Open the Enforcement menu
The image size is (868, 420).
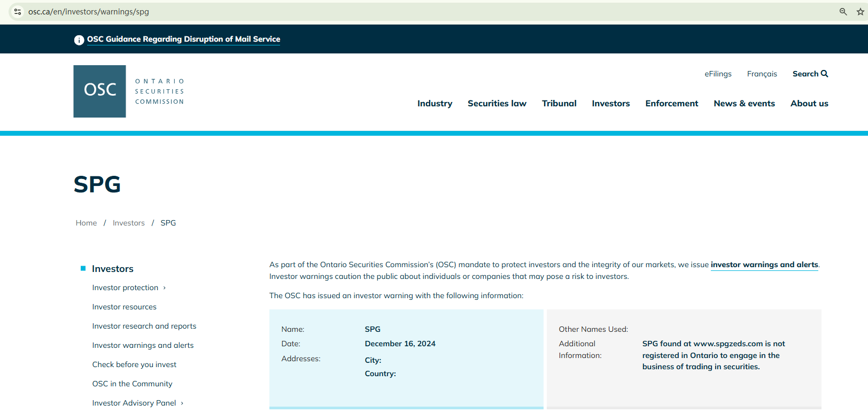(671, 104)
